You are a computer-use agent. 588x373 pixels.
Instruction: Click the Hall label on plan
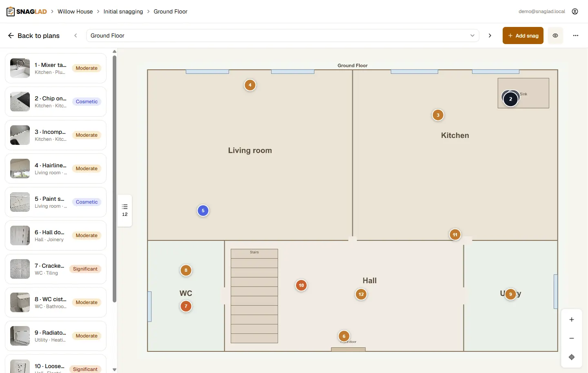tap(370, 280)
